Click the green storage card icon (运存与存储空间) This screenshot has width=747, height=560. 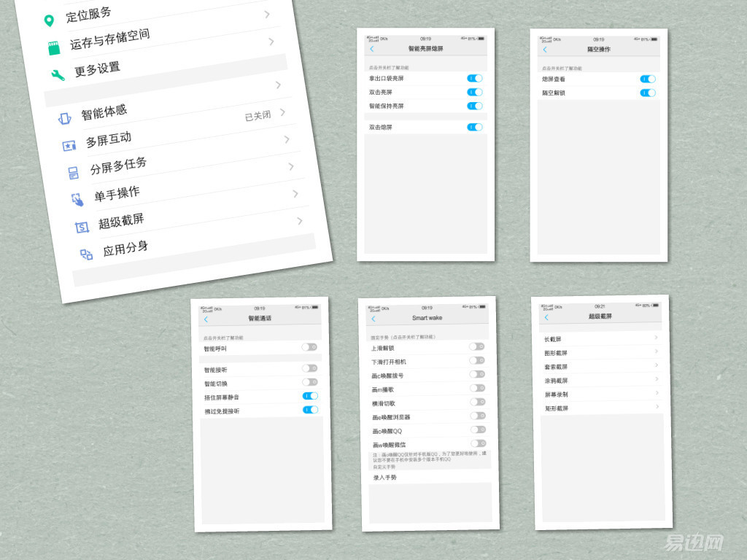click(x=53, y=48)
